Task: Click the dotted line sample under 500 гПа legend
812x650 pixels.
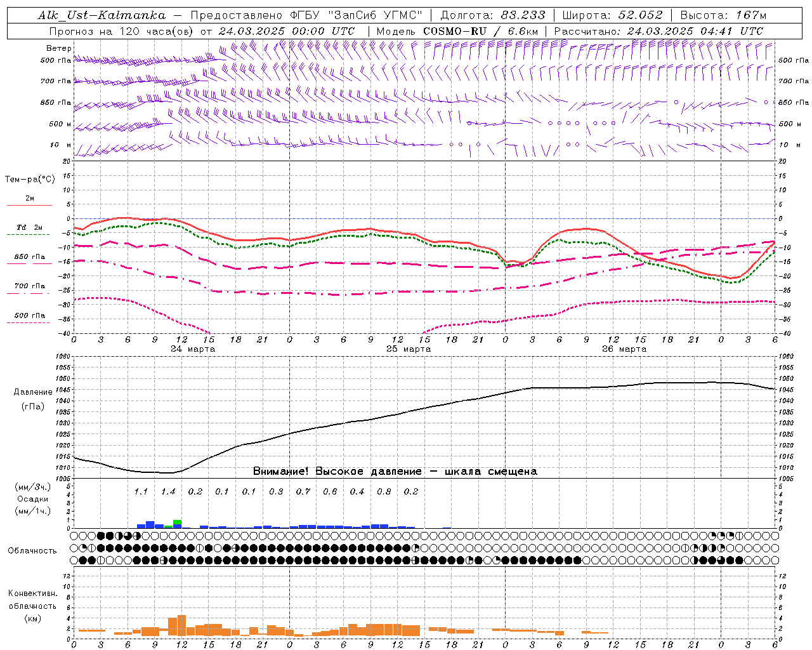Action: tap(29, 323)
